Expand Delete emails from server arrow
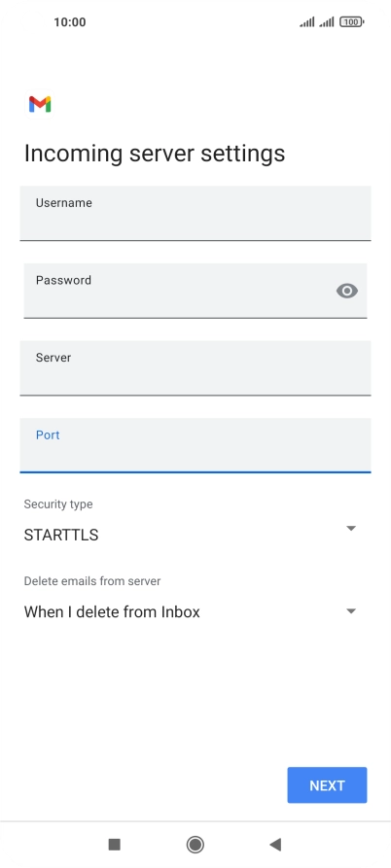Viewport: 391px width, 868px height. (350, 611)
